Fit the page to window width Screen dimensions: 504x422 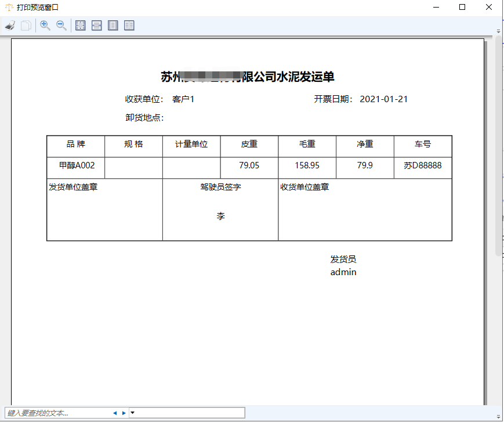click(x=97, y=26)
